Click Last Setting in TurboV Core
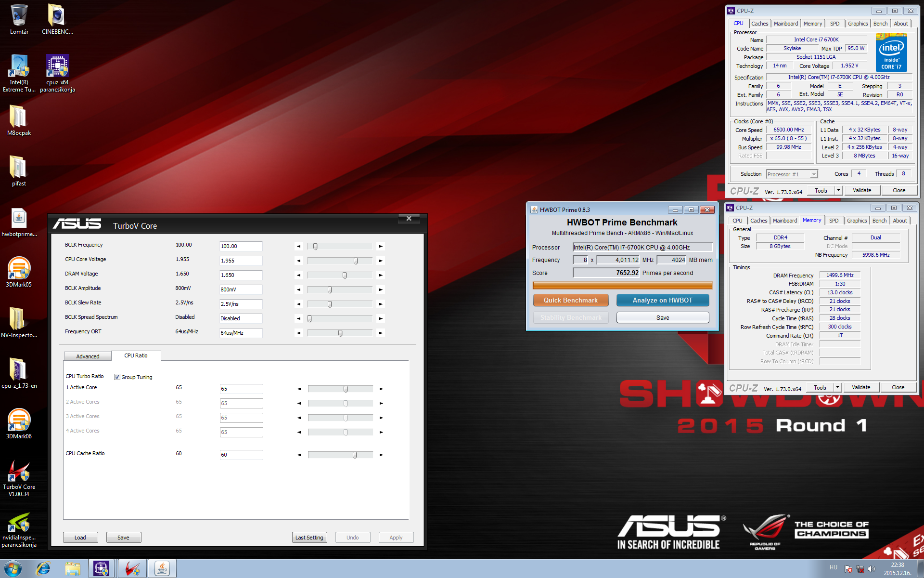 [309, 538]
